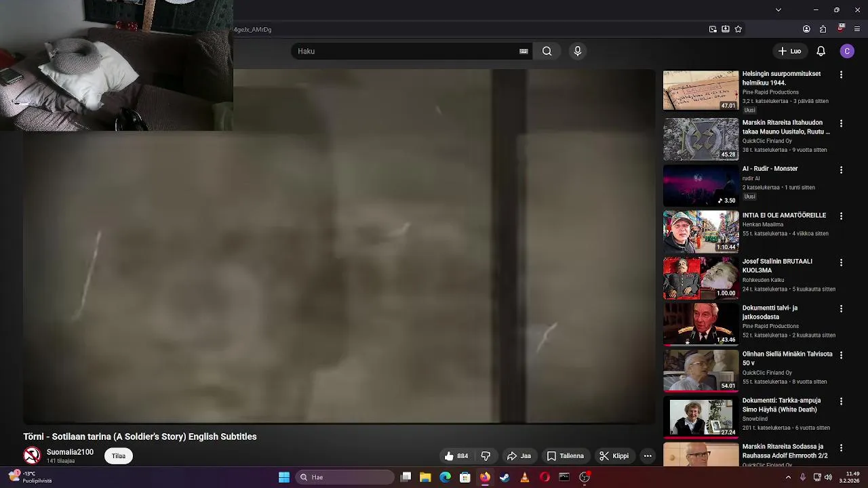Share the video via Jaa

click(x=519, y=456)
